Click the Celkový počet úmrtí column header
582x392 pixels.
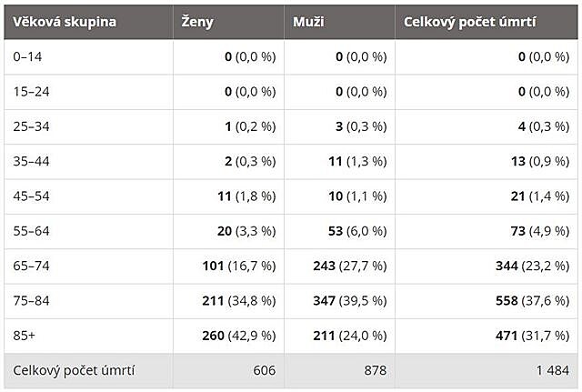click(x=470, y=22)
